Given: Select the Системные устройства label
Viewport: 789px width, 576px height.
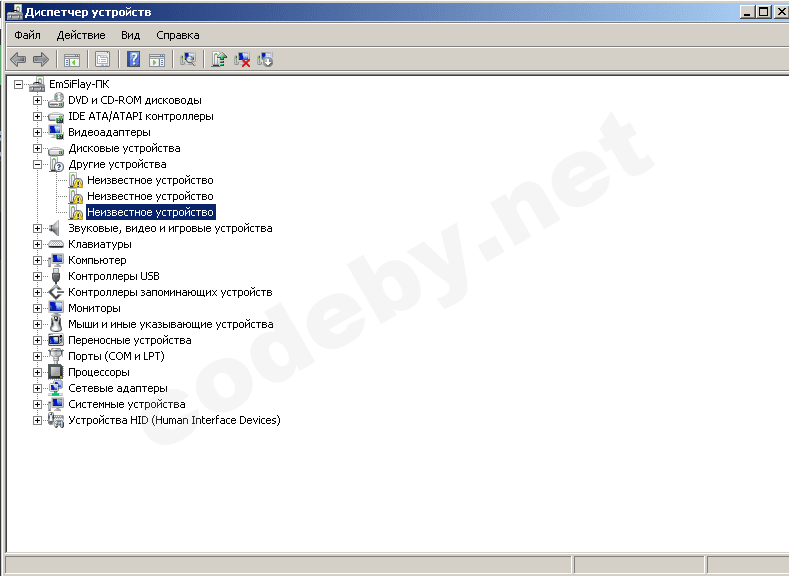Looking at the screenshot, I should (x=127, y=404).
